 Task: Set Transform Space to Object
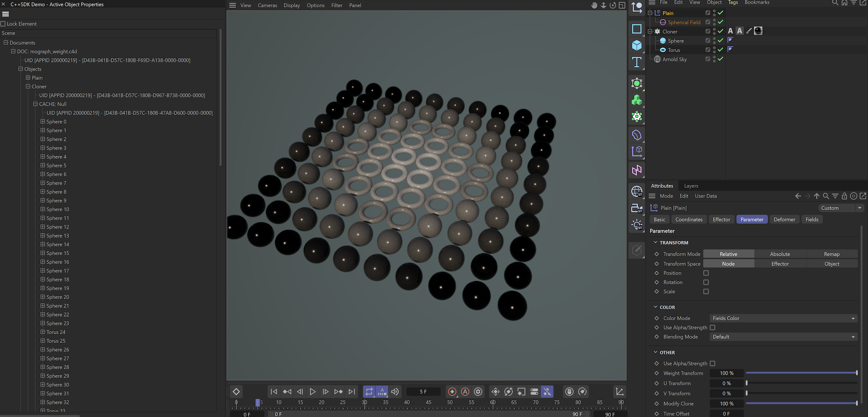click(832, 264)
